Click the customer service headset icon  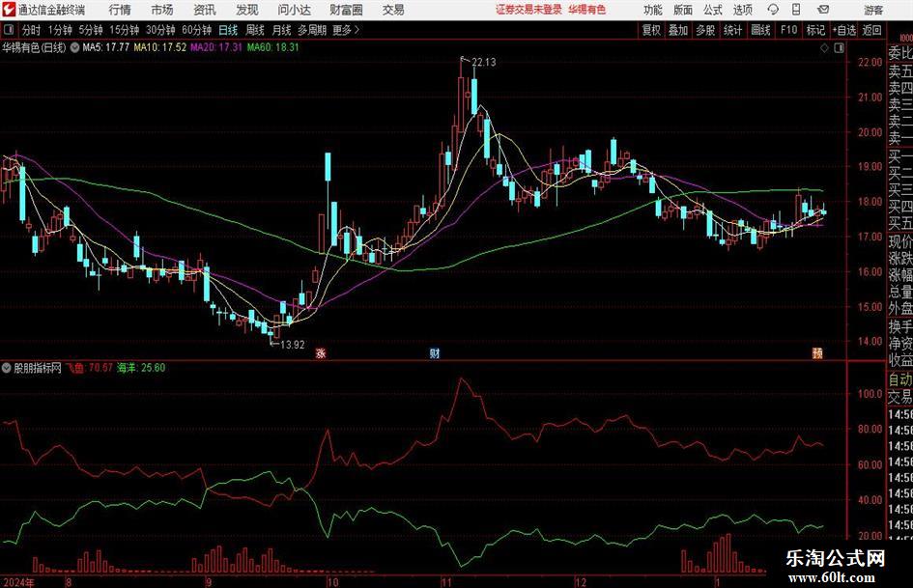773,10
